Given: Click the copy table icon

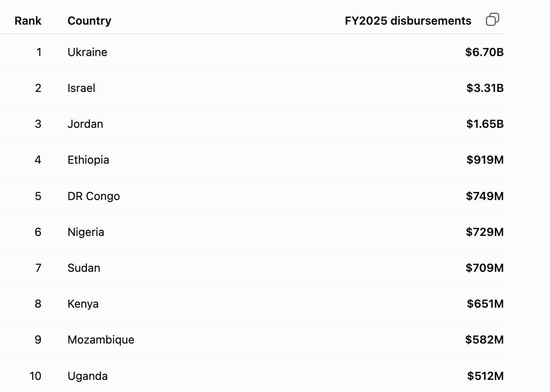Looking at the screenshot, I should click(x=493, y=20).
